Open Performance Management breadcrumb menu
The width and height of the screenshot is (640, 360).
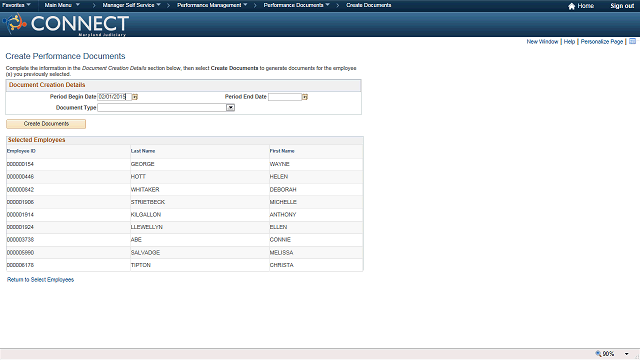tap(212, 5)
